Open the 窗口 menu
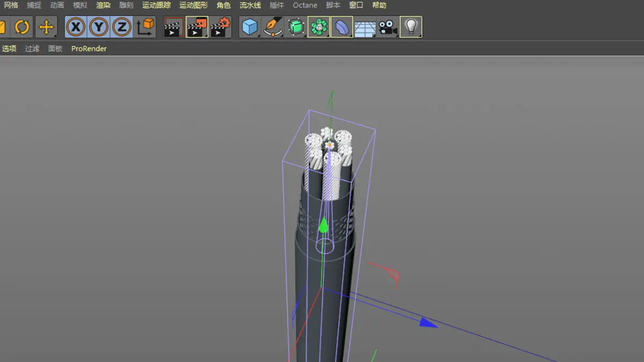 (x=356, y=5)
